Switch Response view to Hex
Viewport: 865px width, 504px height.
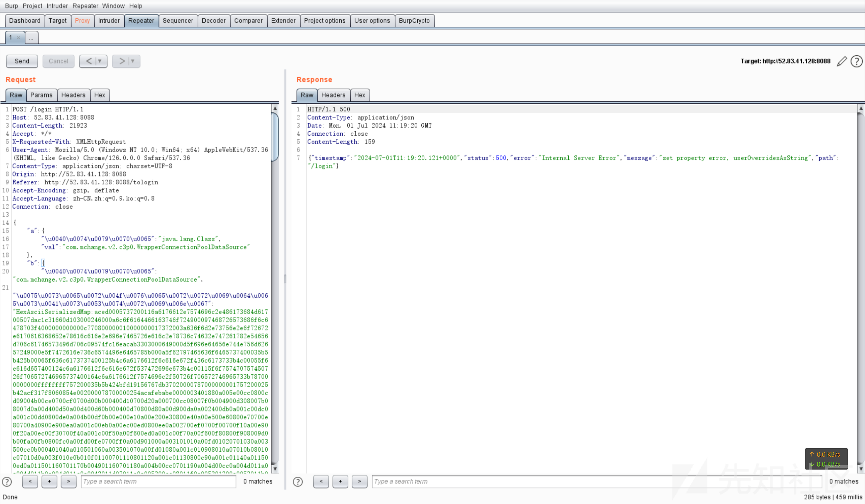[360, 95]
